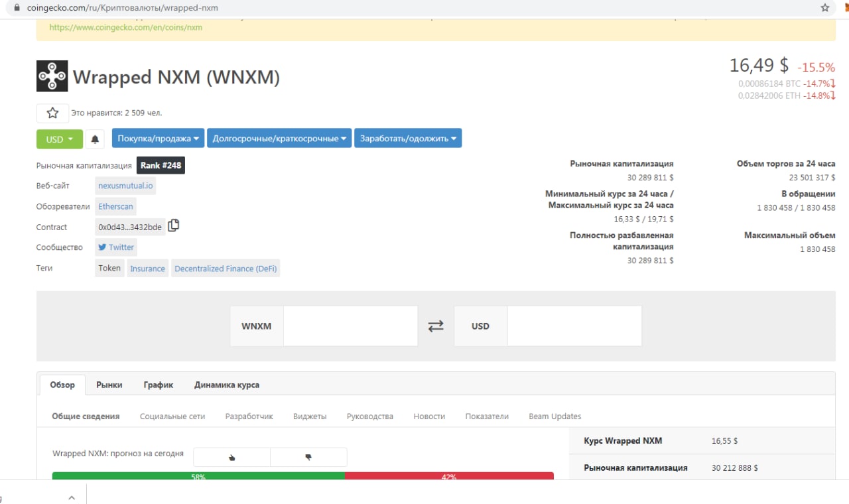Image resolution: width=849 pixels, height=504 pixels.
Task: Click into USD amount input field
Action: click(x=574, y=326)
